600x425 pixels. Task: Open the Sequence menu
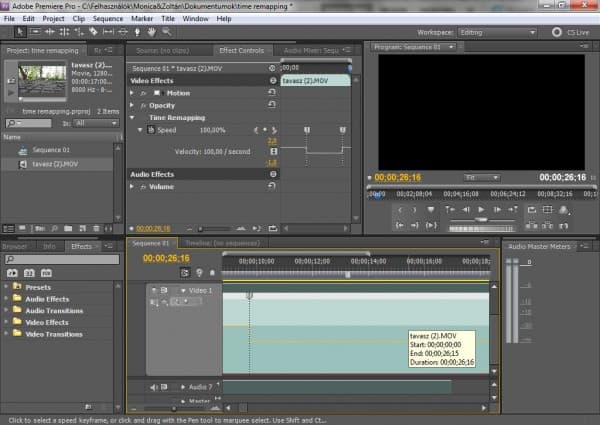tap(108, 18)
